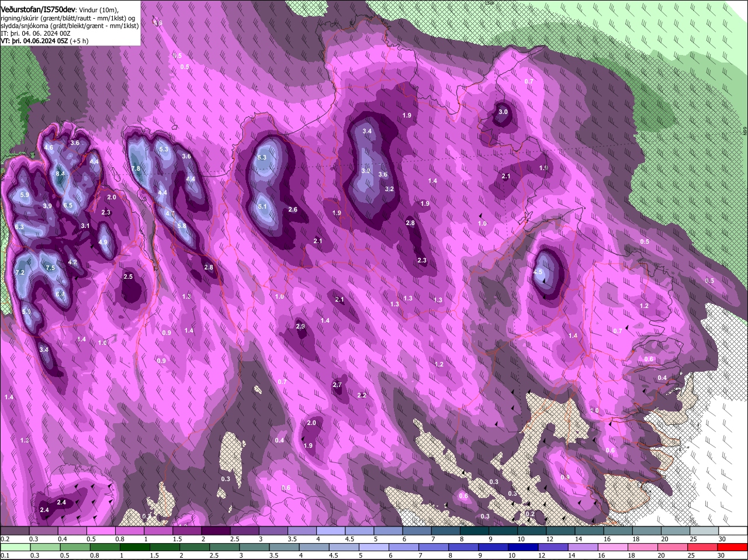
Task: Click the 3.2 precipitation value
Action: click(x=389, y=189)
